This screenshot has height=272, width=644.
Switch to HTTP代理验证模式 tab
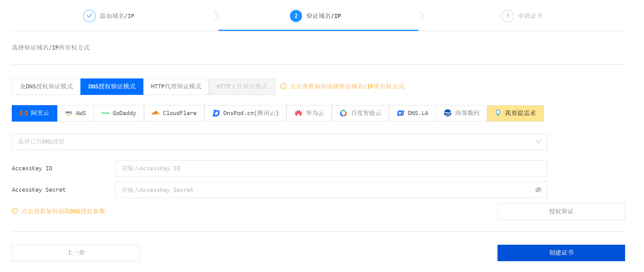(x=176, y=87)
